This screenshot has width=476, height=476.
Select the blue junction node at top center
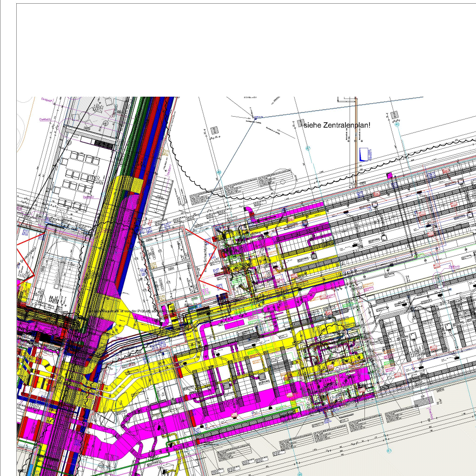tap(255, 119)
